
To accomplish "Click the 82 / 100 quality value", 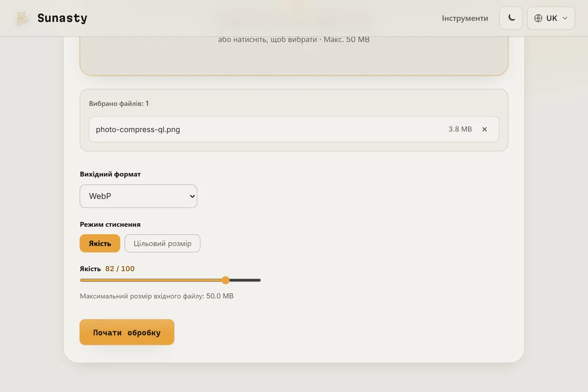I will (120, 268).
